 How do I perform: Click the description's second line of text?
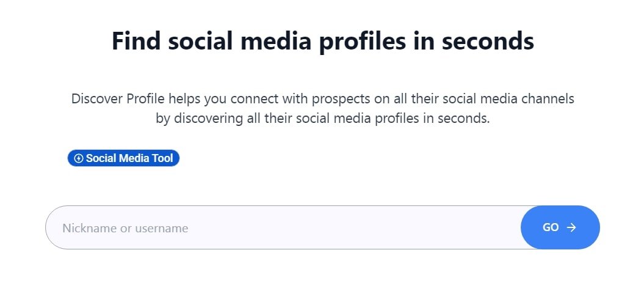coord(322,118)
